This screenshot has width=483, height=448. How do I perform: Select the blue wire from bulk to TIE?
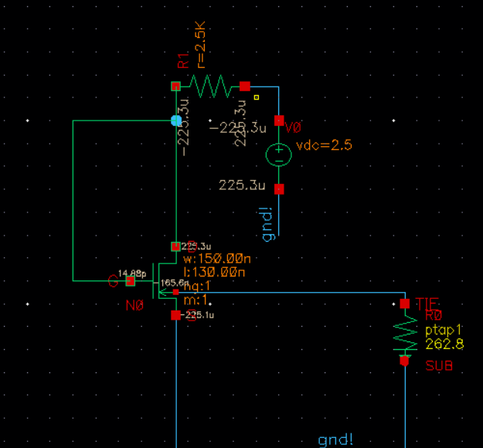tap(291, 292)
